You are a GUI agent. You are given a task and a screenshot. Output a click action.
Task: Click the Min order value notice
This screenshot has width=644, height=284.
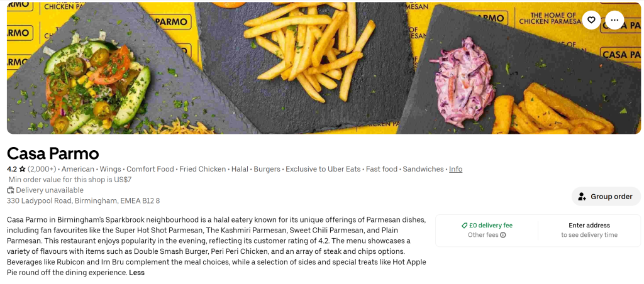70,179
